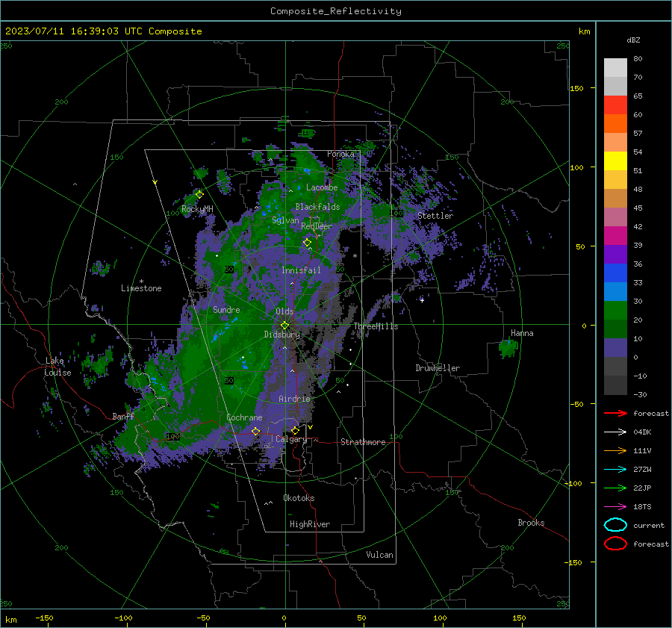Click the Vulcan label

pyautogui.click(x=379, y=555)
